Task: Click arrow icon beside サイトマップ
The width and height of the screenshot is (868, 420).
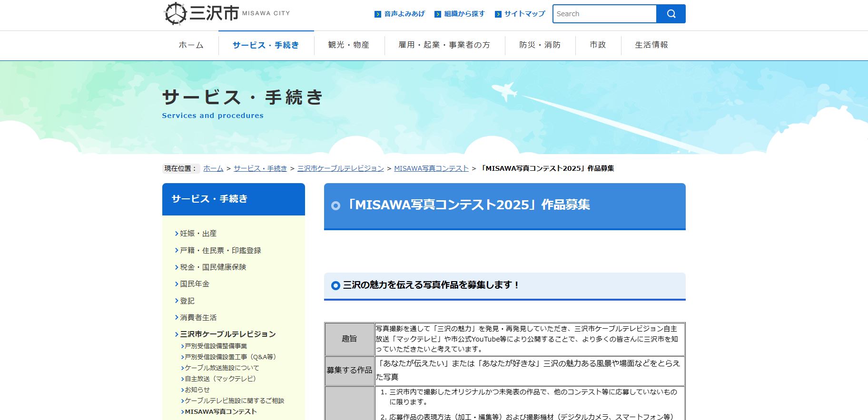Action: pyautogui.click(x=498, y=14)
